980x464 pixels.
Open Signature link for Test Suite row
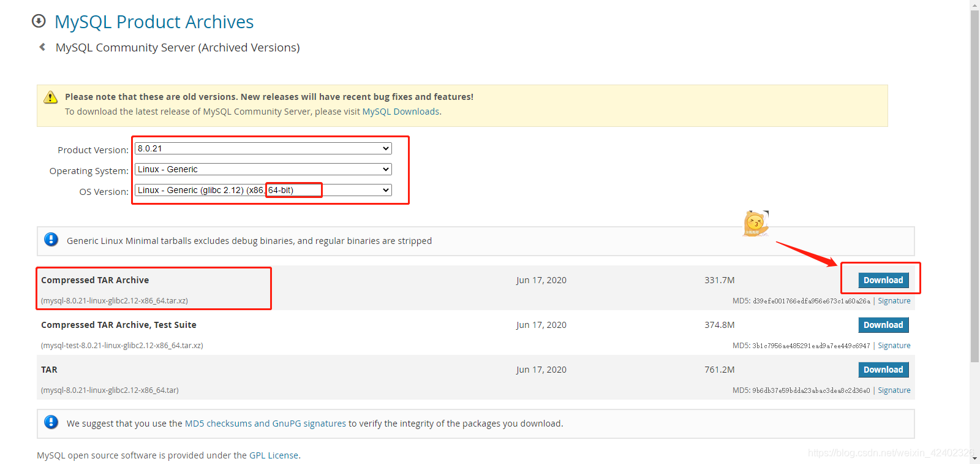(x=894, y=346)
